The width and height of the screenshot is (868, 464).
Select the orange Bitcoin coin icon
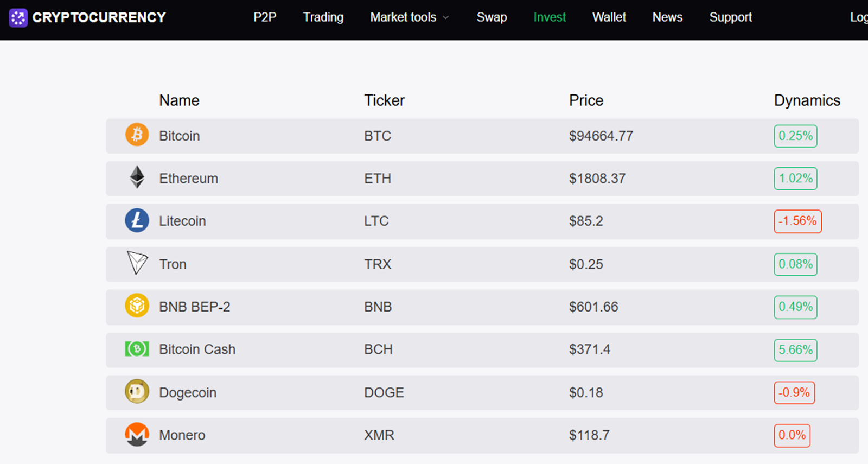[137, 135]
